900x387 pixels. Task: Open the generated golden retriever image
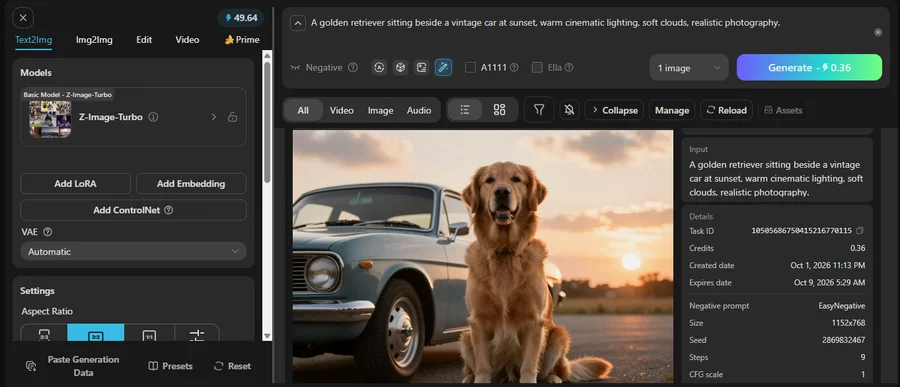(x=483, y=256)
